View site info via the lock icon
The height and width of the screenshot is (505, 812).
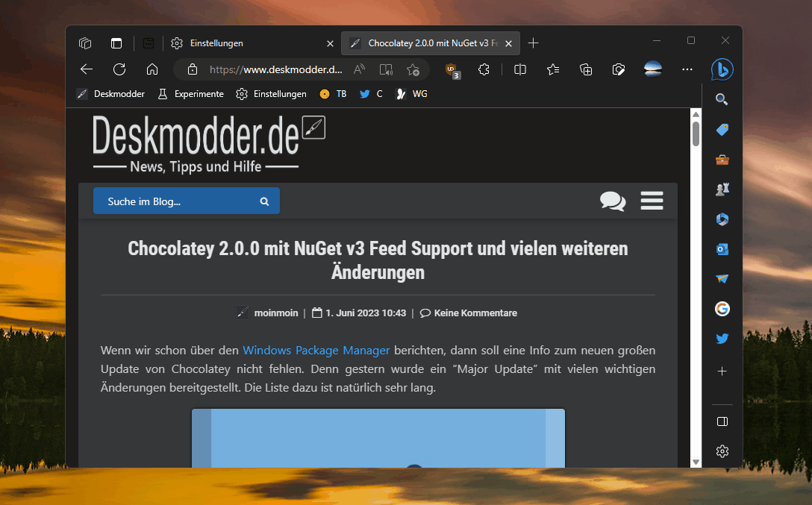point(193,69)
